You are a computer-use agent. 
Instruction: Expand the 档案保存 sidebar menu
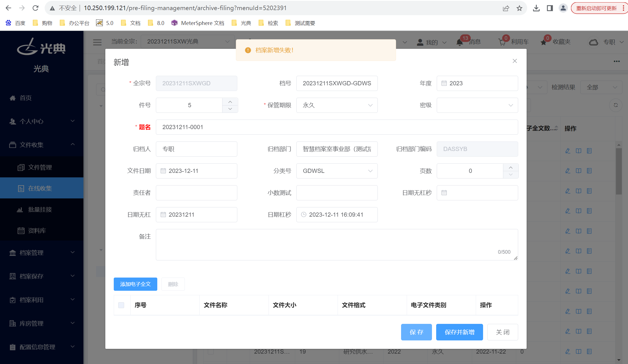point(42,276)
